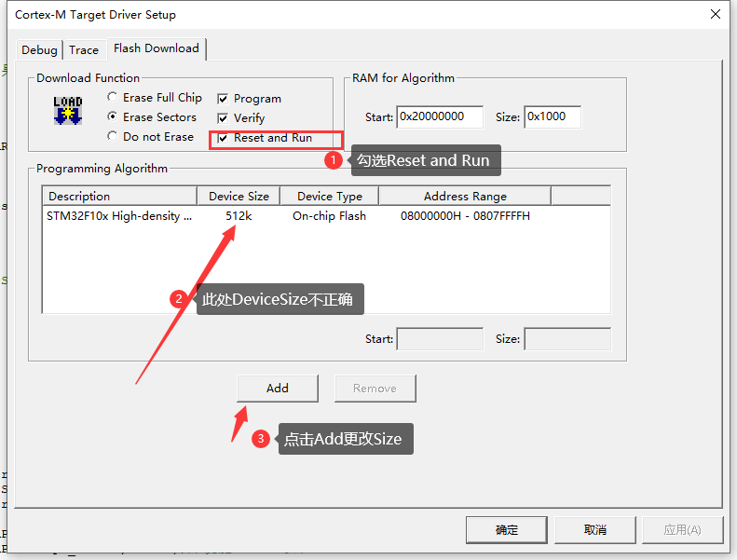Switch to the Debug tab
The height and width of the screenshot is (560, 737).
[x=39, y=49]
